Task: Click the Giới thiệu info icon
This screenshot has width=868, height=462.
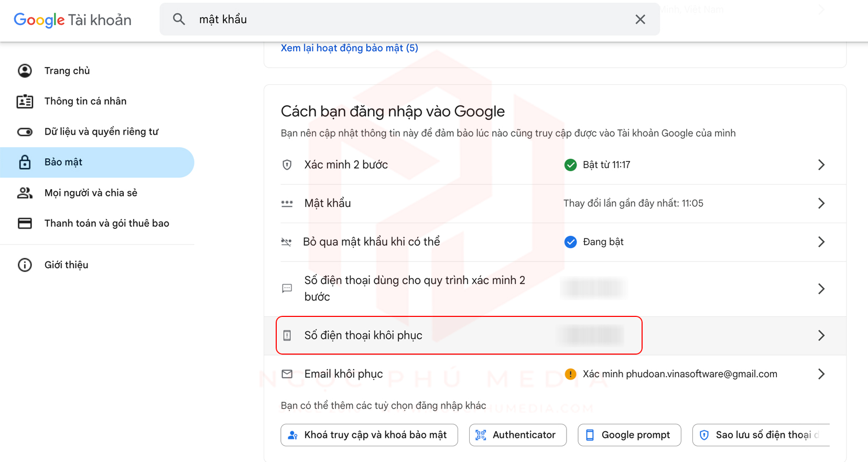Action: 25,265
